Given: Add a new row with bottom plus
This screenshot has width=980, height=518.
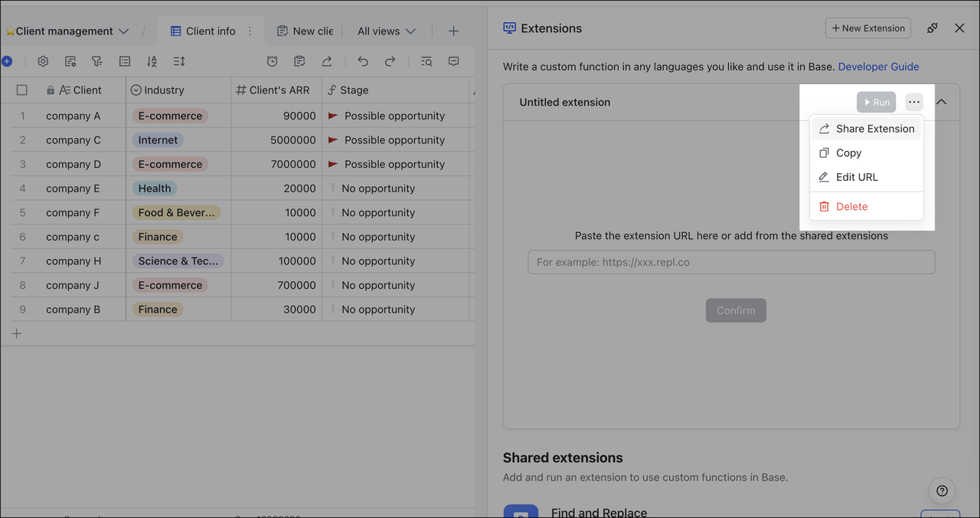Looking at the screenshot, I should tap(16, 333).
